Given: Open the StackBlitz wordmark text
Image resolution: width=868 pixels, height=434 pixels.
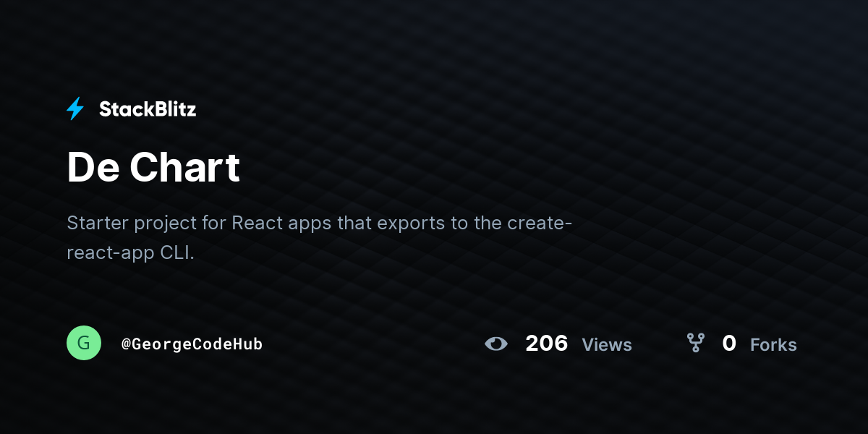Looking at the screenshot, I should click(x=148, y=109).
